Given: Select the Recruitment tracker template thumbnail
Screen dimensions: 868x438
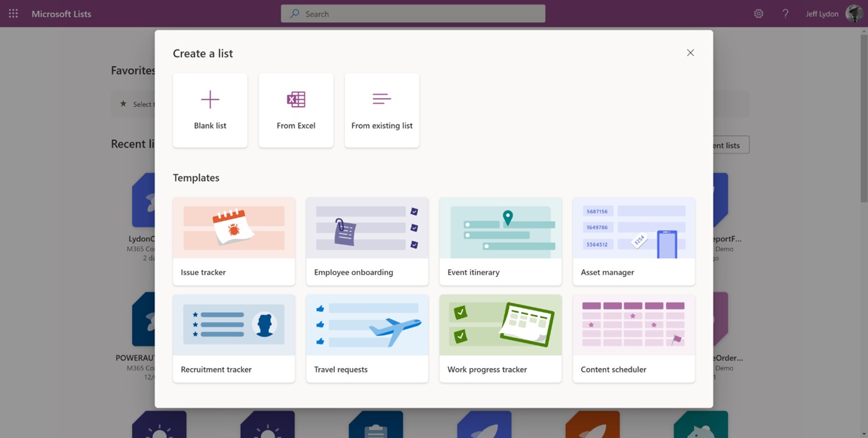Looking at the screenshot, I should pos(234,326).
